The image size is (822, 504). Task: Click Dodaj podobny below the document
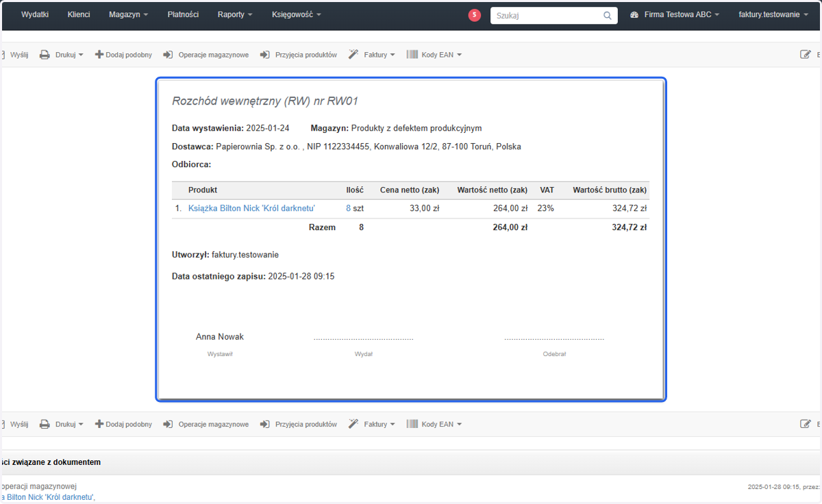click(x=123, y=425)
